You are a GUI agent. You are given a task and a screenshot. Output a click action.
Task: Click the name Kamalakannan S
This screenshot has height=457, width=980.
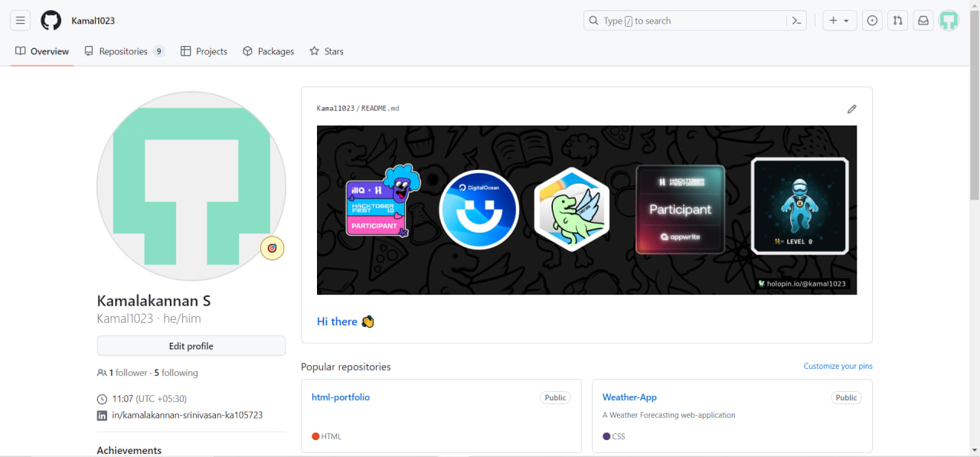point(154,300)
